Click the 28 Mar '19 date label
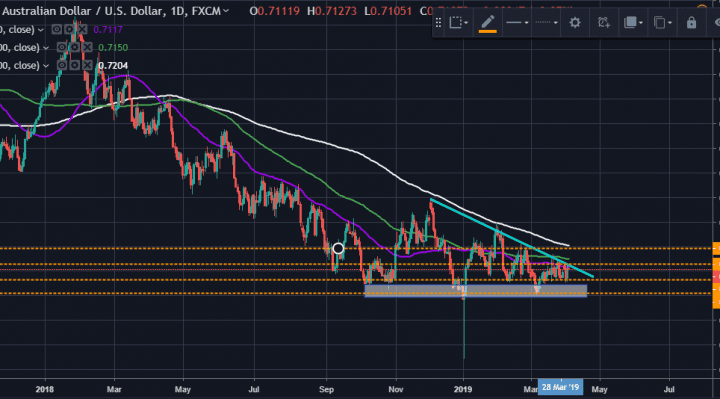720x399 pixels. coord(560,388)
